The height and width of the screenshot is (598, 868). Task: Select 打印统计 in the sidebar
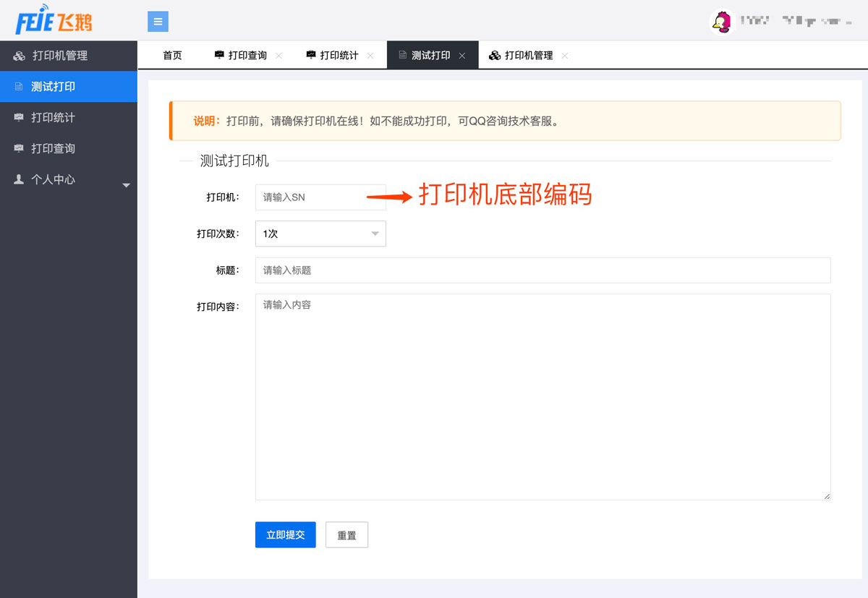[x=53, y=117]
